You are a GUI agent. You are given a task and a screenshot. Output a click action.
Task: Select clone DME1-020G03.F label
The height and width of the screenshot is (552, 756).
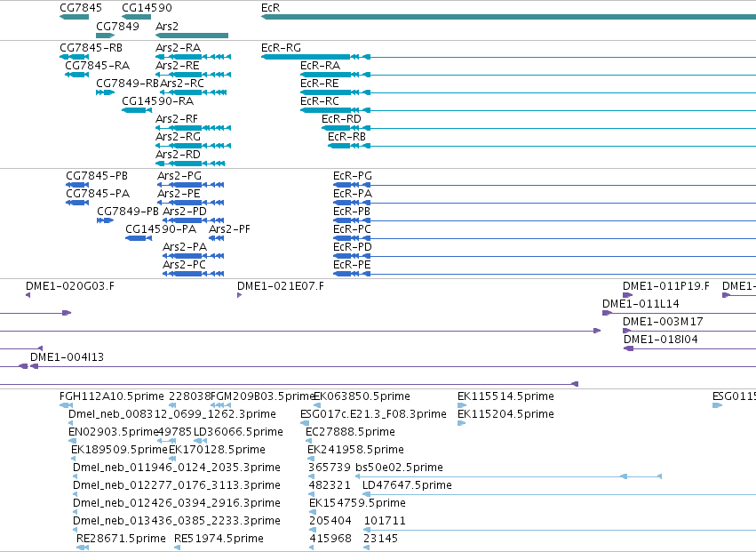(70, 286)
